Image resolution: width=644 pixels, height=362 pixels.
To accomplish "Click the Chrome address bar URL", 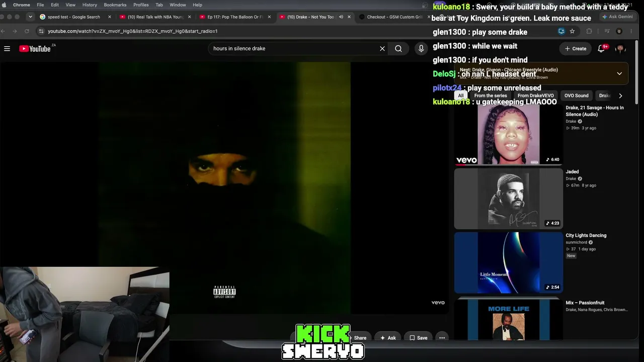I will pyautogui.click(x=133, y=31).
